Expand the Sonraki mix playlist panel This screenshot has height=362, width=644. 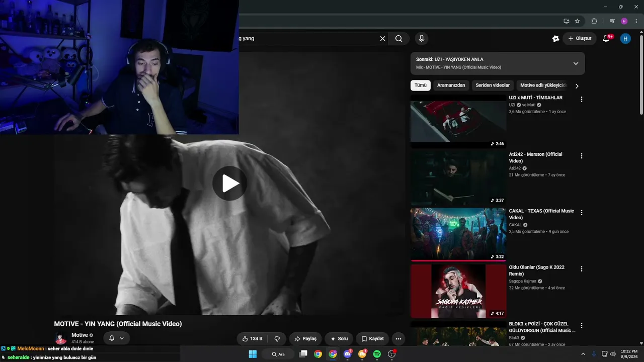pyautogui.click(x=576, y=63)
